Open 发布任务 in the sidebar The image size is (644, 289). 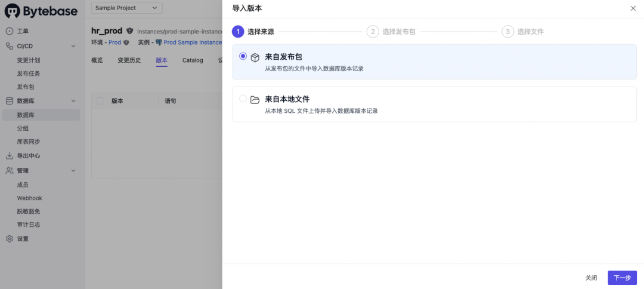[29, 73]
